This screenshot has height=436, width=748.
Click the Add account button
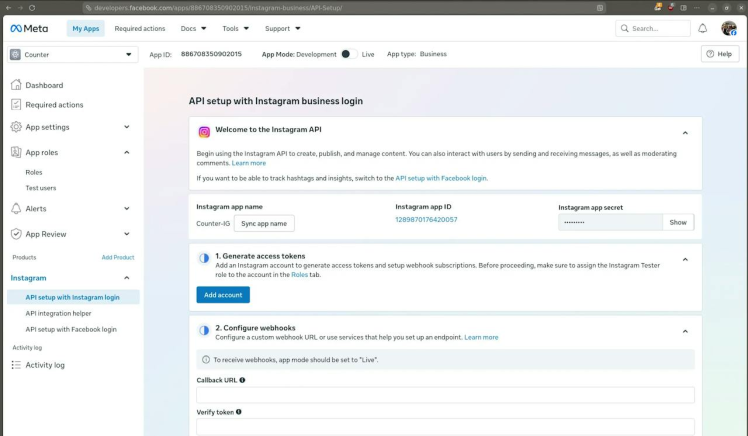coord(223,295)
